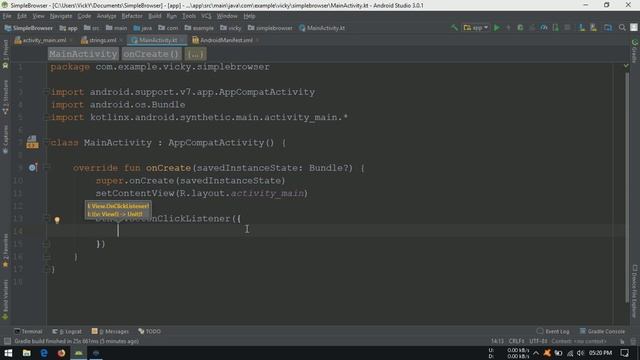Click the CRLF line separator in status bar
This screenshot has width=640, height=360.
coord(516,341)
